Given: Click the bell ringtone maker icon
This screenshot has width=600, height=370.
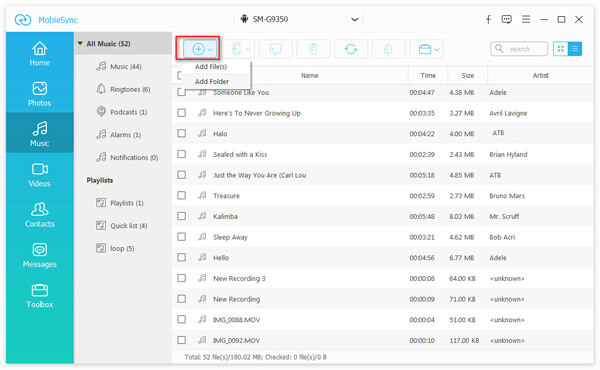Looking at the screenshot, I should pos(388,49).
